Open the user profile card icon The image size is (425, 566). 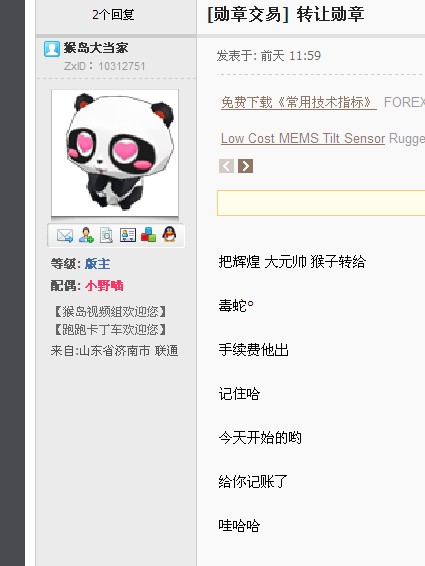[127, 235]
